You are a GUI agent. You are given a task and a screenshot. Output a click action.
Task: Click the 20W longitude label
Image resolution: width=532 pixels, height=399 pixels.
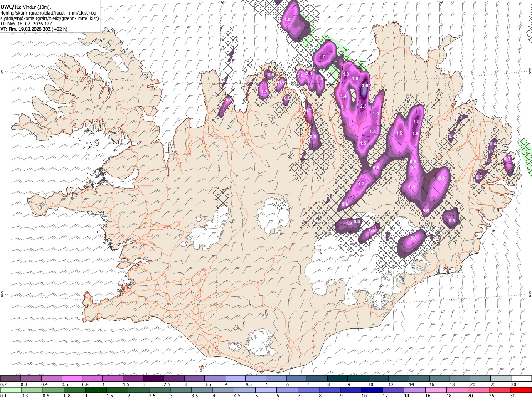(x=221, y=2)
